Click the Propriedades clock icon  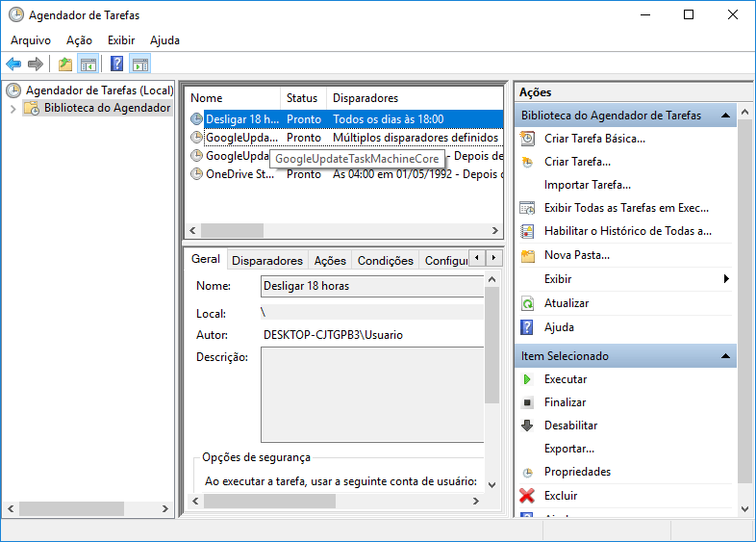tap(528, 472)
